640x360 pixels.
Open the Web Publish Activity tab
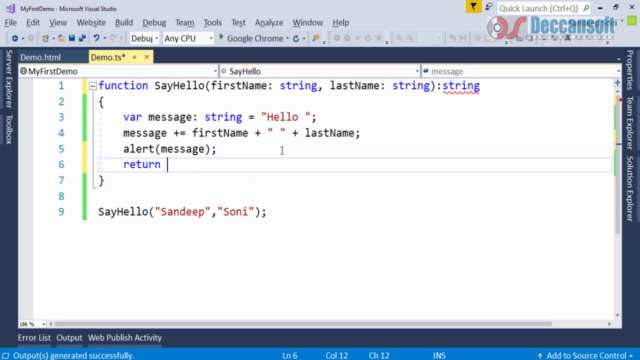point(125,338)
